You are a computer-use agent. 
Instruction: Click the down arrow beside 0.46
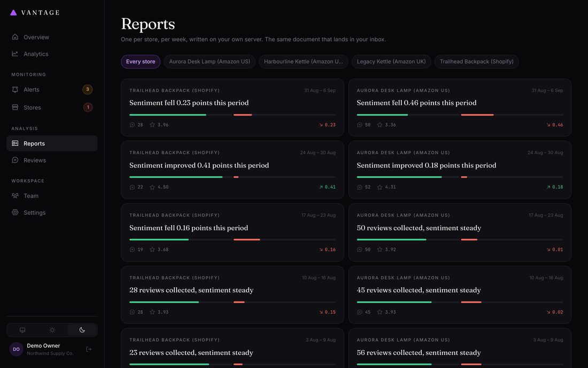click(548, 125)
